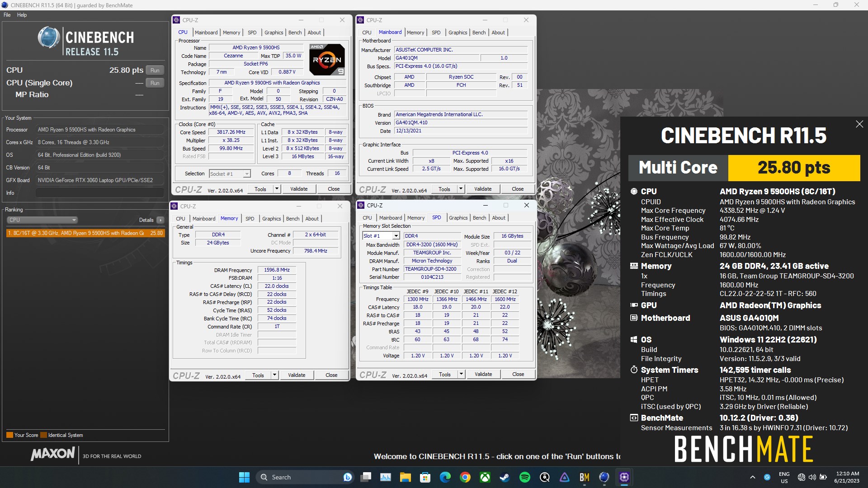Image resolution: width=868 pixels, height=488 pixels.
Task: Open Google Chrome from the taskbar
Action: pos(465,477)
